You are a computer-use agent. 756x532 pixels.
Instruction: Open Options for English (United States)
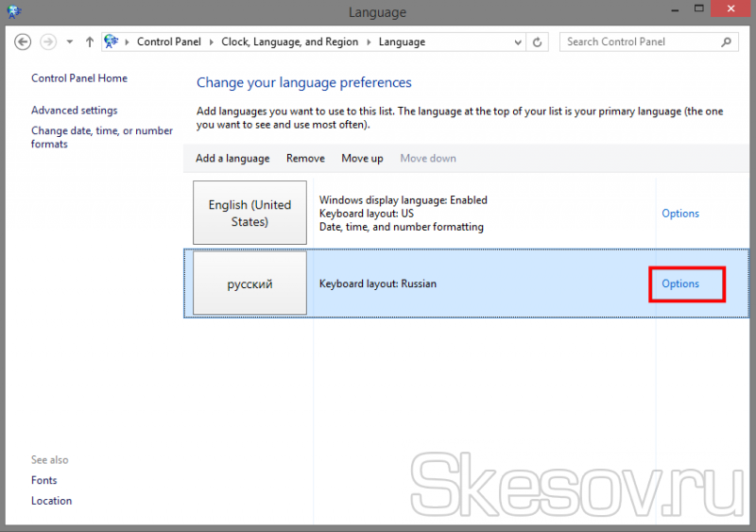point(680,214)
